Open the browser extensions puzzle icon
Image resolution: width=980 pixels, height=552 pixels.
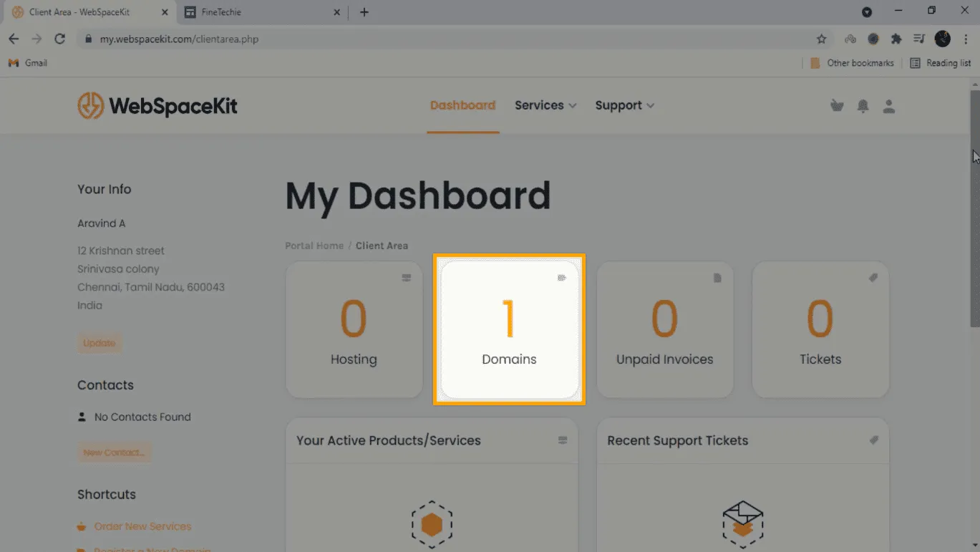pyautogui.click(x=896, y=39)
